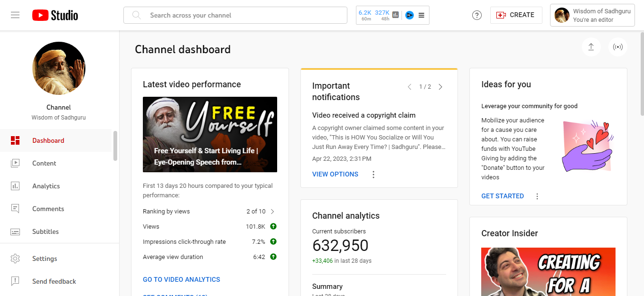Screen dimensions: 644x296
Task: Click the channel avatar in sidebar
Action: [x=59, y=68]
